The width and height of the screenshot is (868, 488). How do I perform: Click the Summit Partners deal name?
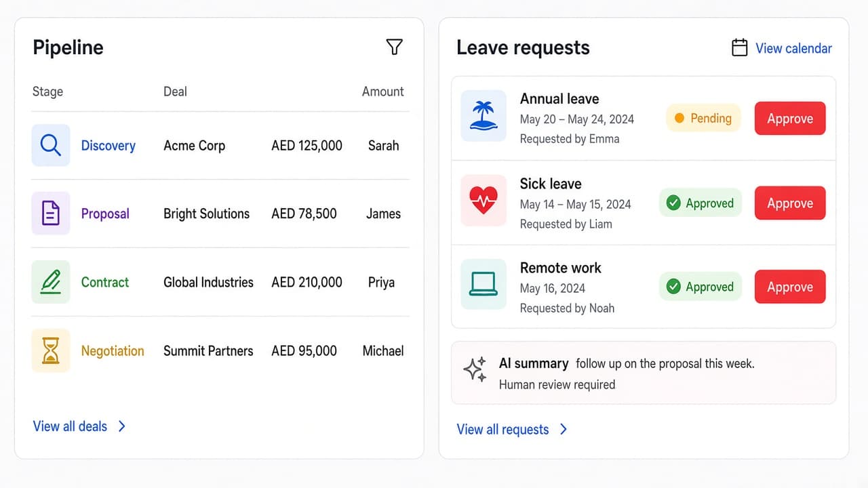click(x=208, y=351)
